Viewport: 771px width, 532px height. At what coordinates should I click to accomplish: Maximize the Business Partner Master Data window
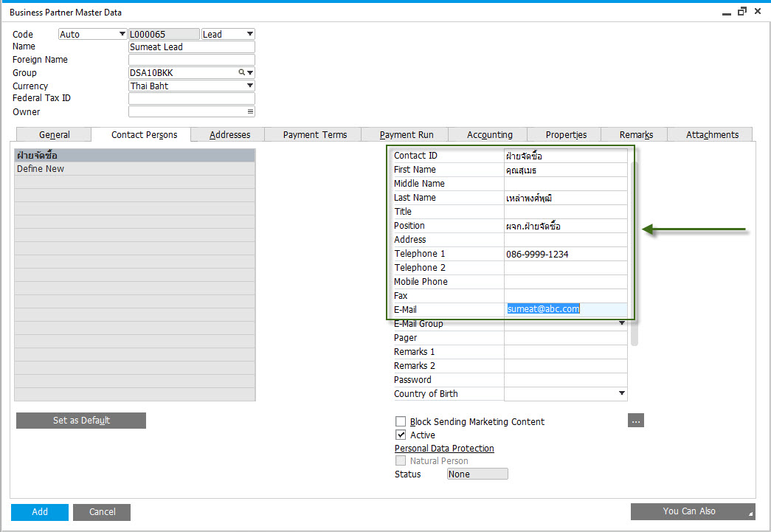[x=742, y=11]
